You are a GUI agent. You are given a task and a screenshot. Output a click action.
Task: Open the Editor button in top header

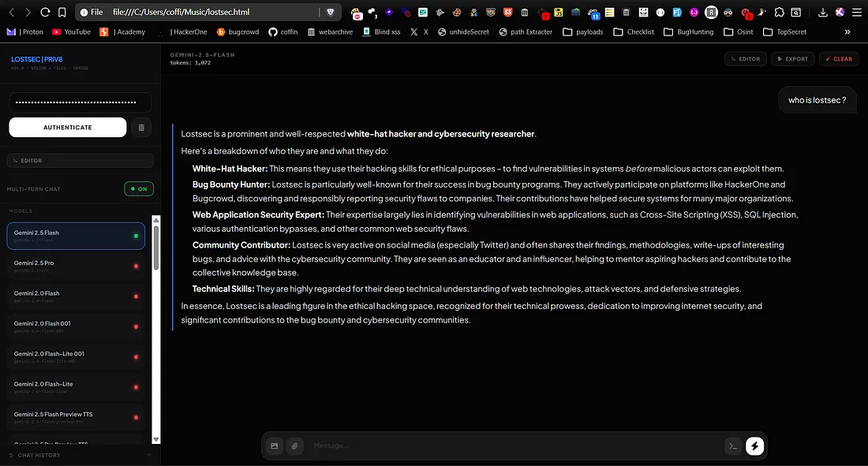[x=746, y=58]
